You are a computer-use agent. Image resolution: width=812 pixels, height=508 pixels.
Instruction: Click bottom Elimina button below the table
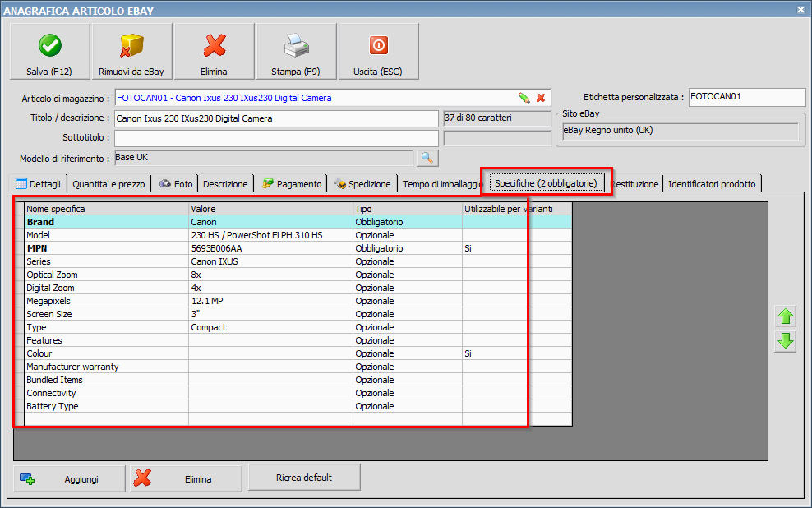tap(186, 479)
